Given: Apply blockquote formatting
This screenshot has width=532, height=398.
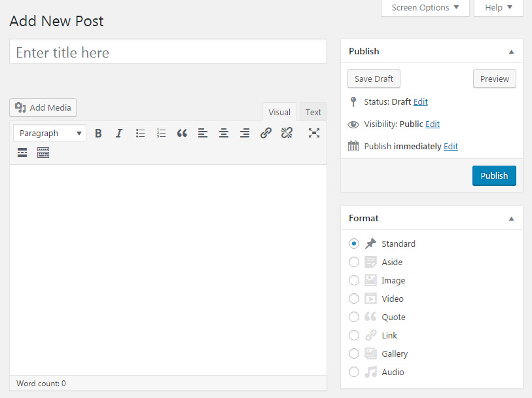Looking at the screenshot, I should (182, 133).
